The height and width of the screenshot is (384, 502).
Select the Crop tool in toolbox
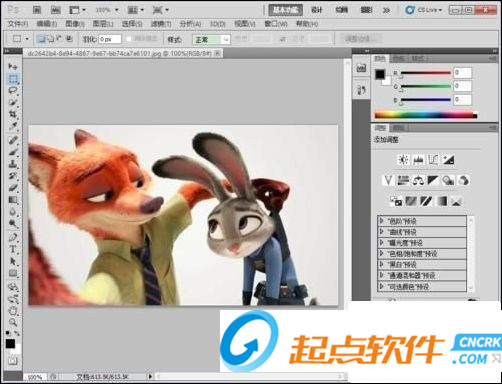[x=13, y=114]
